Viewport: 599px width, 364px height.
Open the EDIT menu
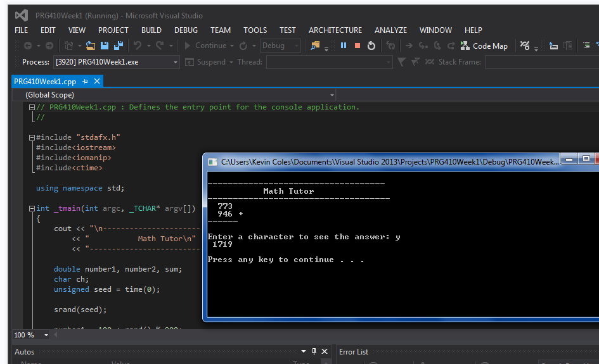(x=48, y=30)
